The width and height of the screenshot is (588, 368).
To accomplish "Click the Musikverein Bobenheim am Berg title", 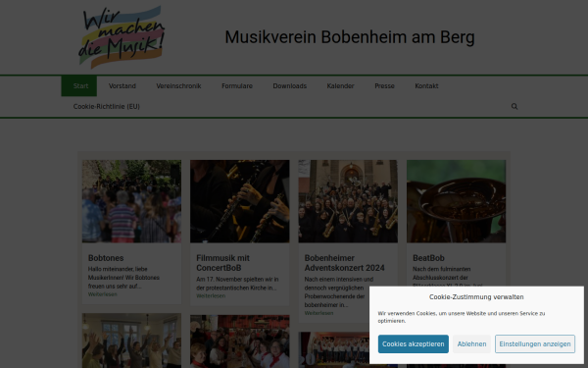I will pyautogui.click(x=350, y=37).
